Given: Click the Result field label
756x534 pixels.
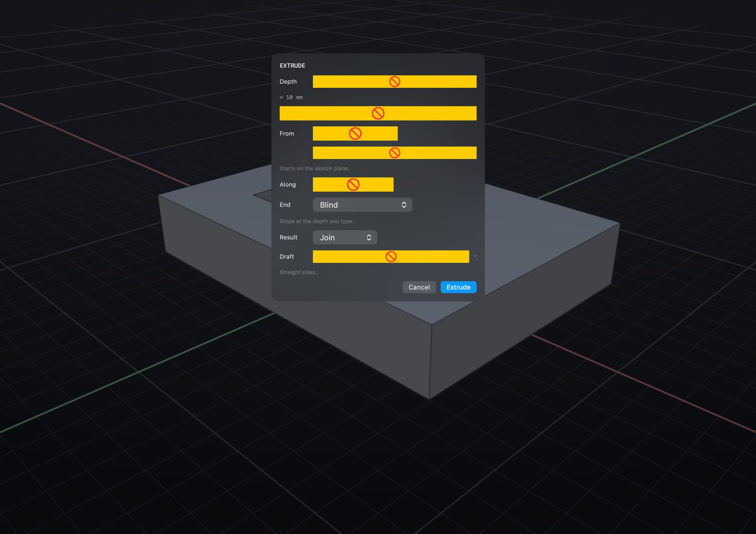Looking at the screenshot, I should click(x=288, y=237).
